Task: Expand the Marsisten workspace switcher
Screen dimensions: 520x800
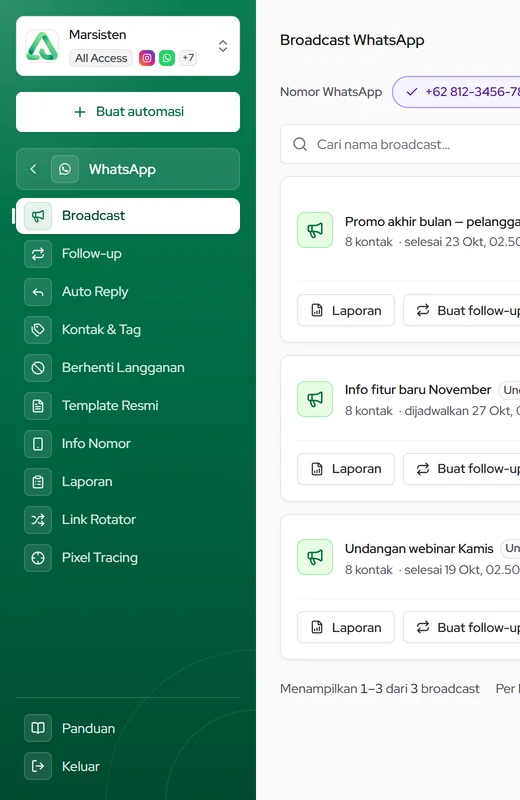Action: (x=223, y=46)
